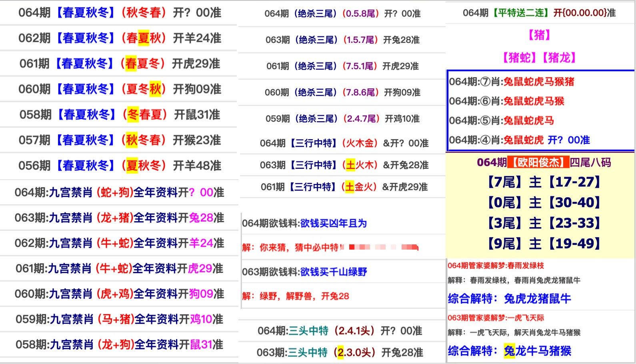Select the 064期 ⑦肖 zodiac line

point(511,82)
